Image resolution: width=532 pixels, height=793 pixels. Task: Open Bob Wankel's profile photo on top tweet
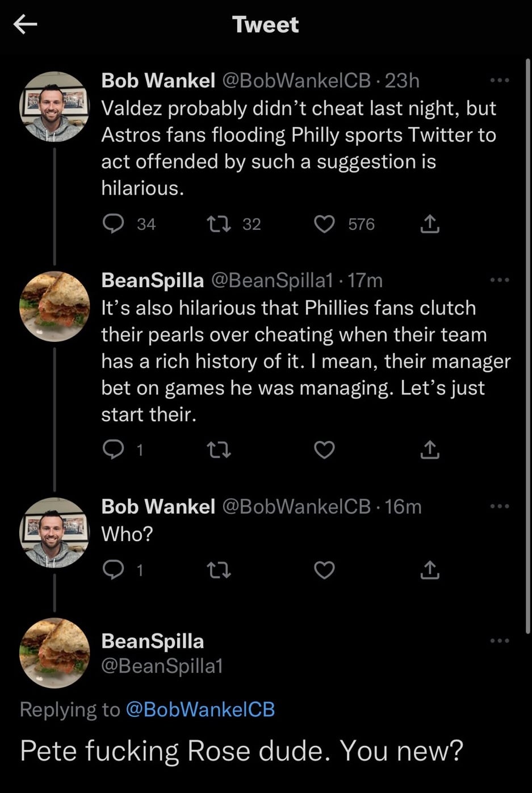55,107
